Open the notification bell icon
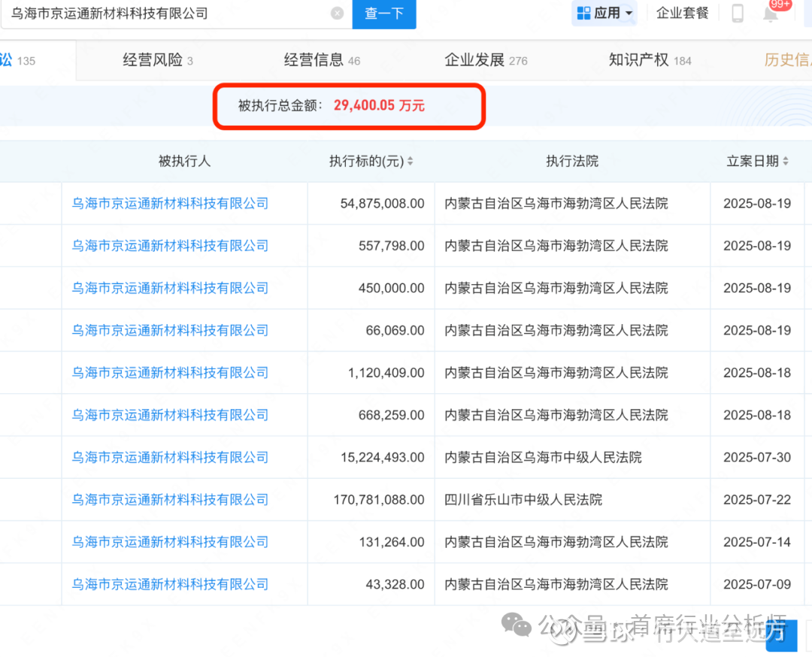Image resolution: width=812 pixels, height=657 pixels. pos(771,14)
